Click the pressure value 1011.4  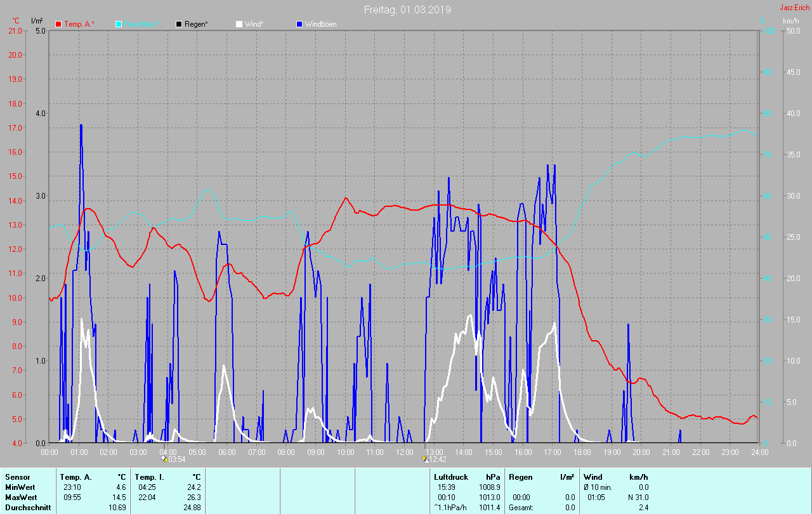(x=490, y=508)
